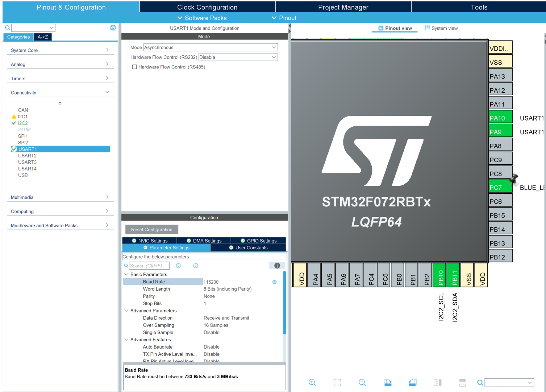This screenshot has width=546, height=392.
Task: Open the Baud Rate options gear
Action: click(x=274, y=282)
